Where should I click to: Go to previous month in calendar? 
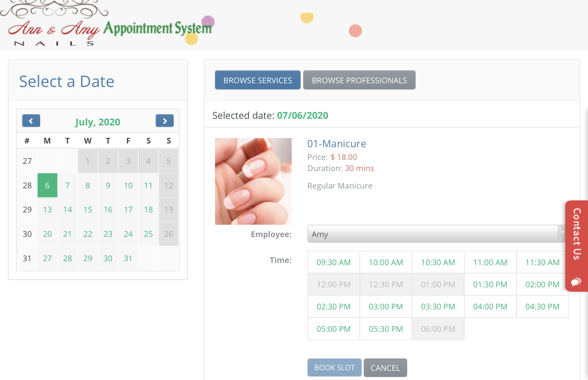click(x=31, y=121)
